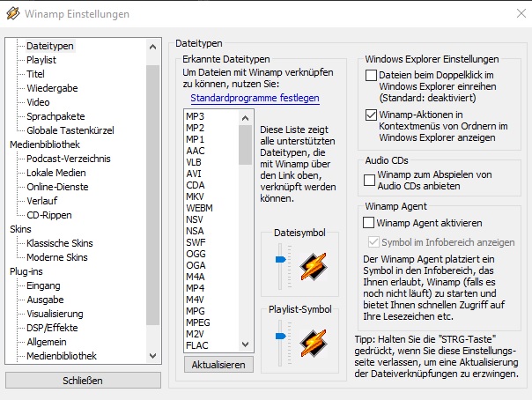
Task: Open Moderne Skins page
Action: pos(57,257)
